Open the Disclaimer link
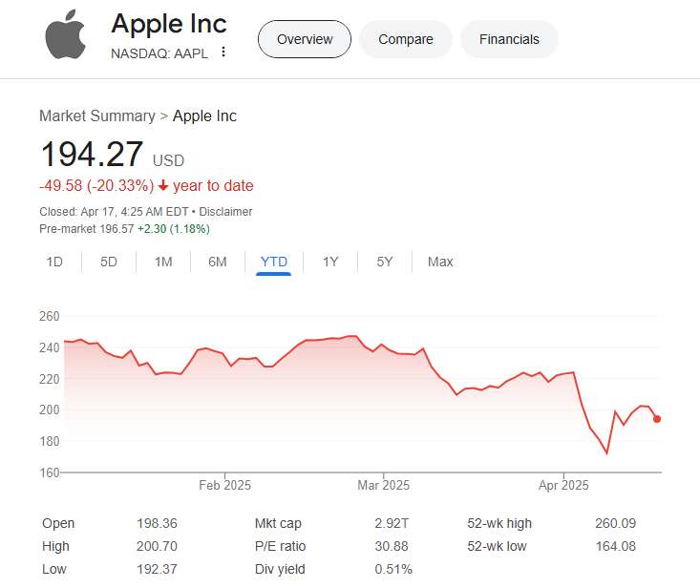This screenshot has width=700, height=588. (224, 211)
